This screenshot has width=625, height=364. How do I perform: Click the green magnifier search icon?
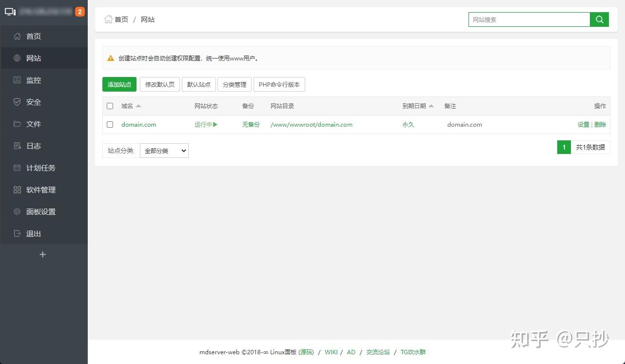click(x=599, y=19)
